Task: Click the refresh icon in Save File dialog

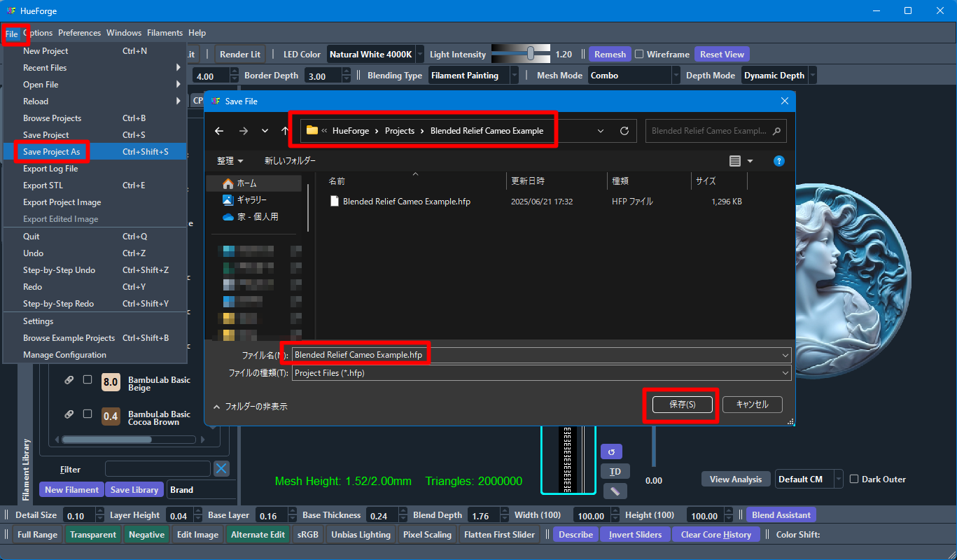Action: (x=624, y=131)
